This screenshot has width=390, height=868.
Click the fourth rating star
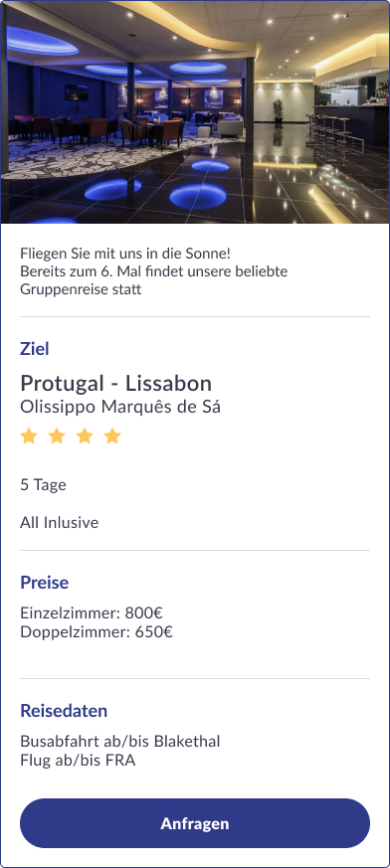[x=112, y=436]
